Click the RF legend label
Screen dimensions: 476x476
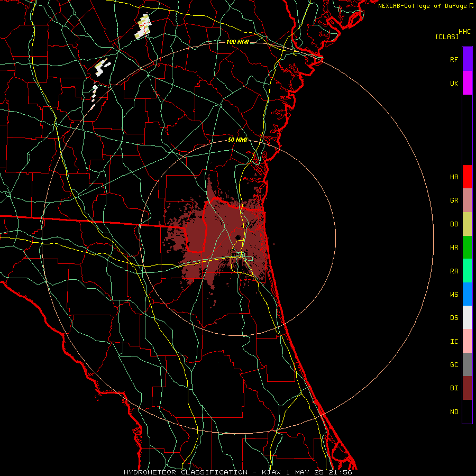coord(454,59)
